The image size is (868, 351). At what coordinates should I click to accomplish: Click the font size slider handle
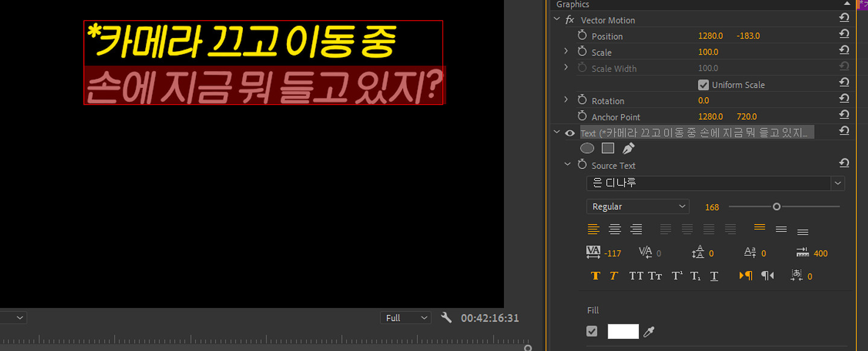pyautogui.click(x=776, y=207)
